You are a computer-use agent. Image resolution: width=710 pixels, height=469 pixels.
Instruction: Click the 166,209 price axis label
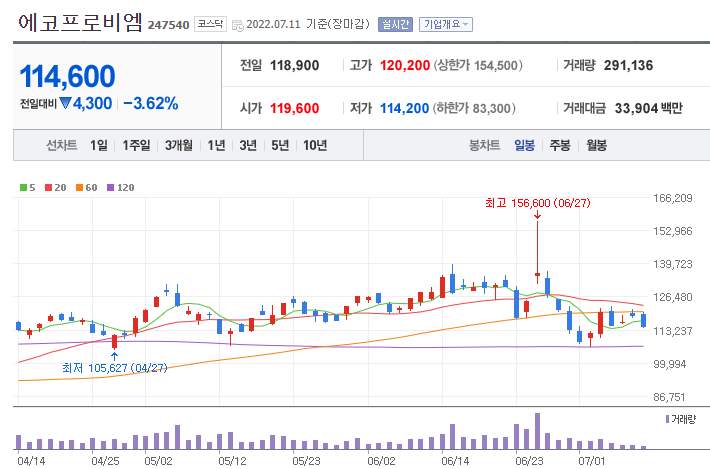672,198
